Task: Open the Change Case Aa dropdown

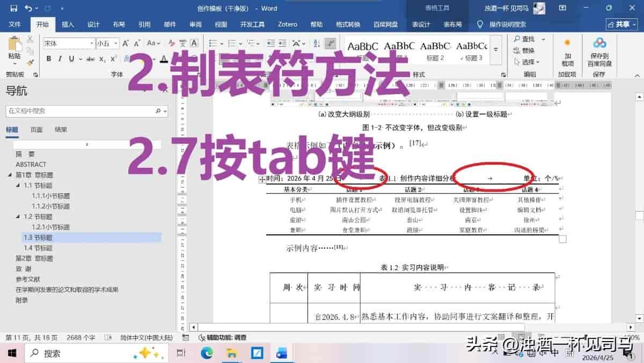Action: [x=153, y=43]
